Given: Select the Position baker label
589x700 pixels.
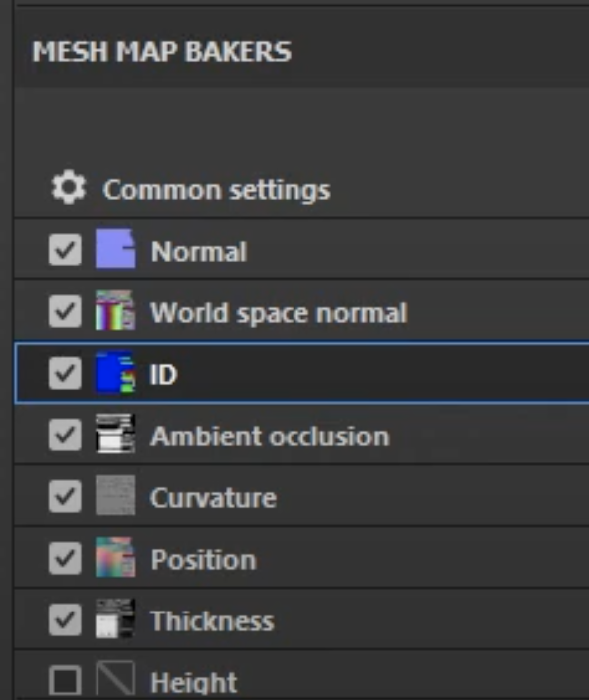Looking at the screenshot, I should coord(203,560).
